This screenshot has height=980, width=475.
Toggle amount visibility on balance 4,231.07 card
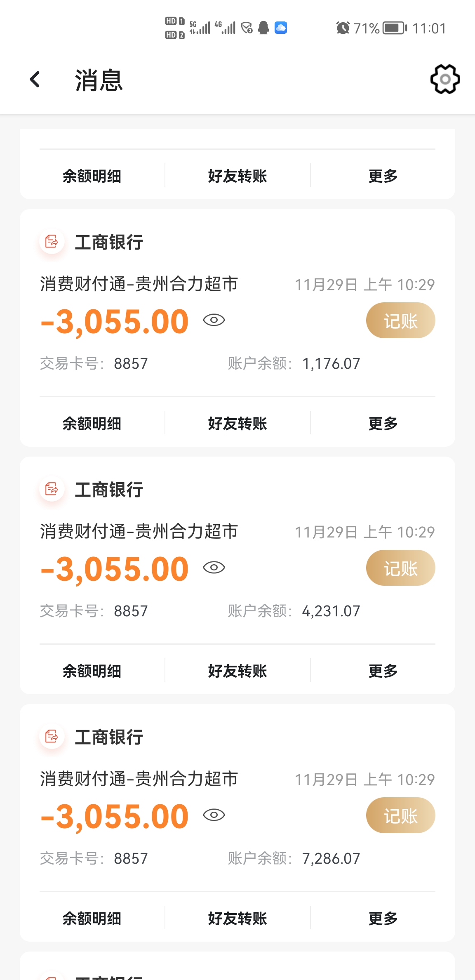click(x=214, y=568)
